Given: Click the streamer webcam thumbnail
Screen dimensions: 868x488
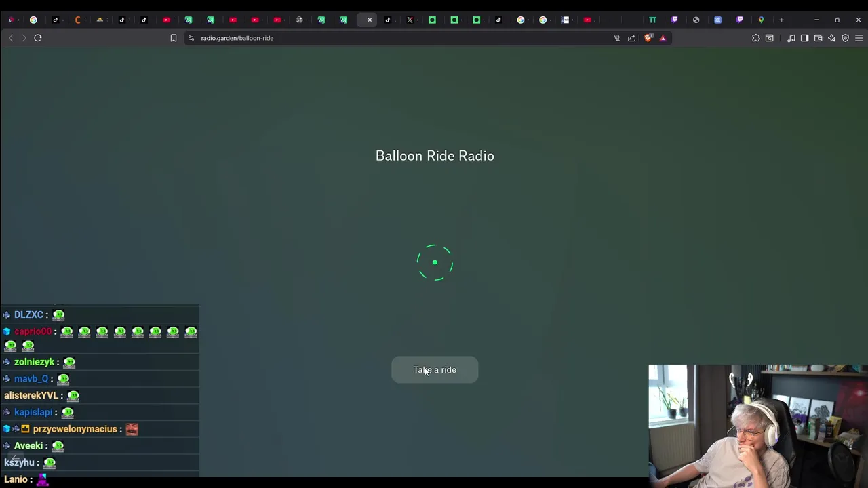Looking at the screenshot, I should click(758, 426).
